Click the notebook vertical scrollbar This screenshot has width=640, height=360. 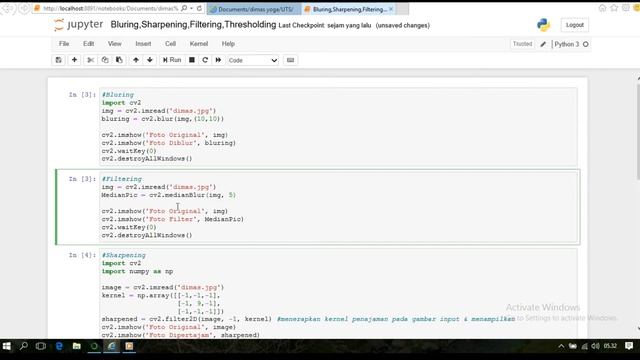638,131
